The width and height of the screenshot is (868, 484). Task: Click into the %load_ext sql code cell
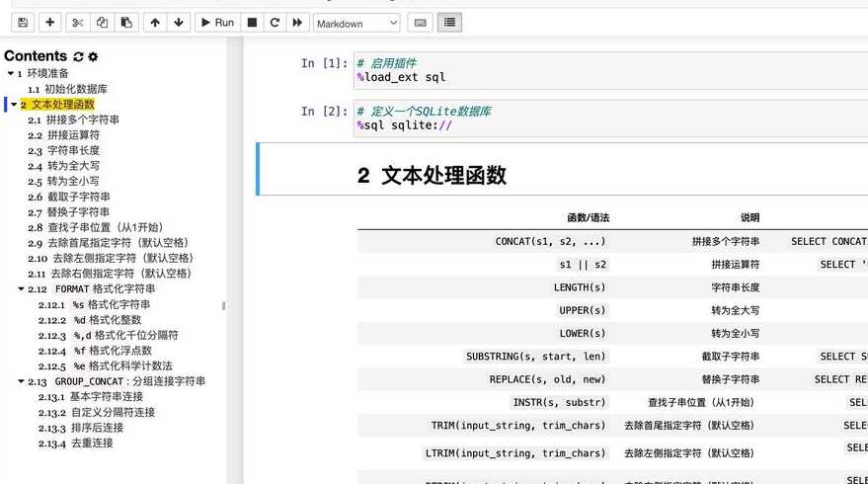pyautogui.click(x=610, y=70)
